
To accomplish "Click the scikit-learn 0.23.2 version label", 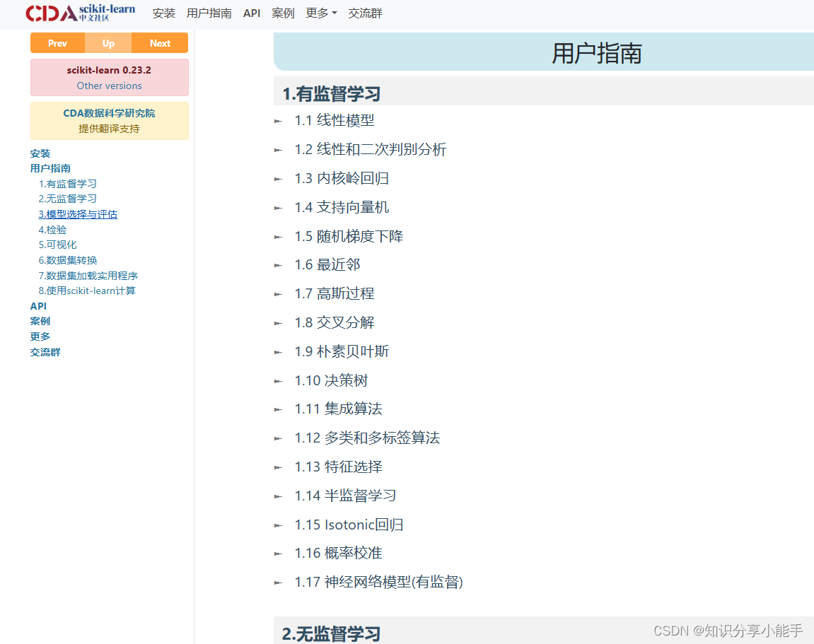I will coord(109,69).
